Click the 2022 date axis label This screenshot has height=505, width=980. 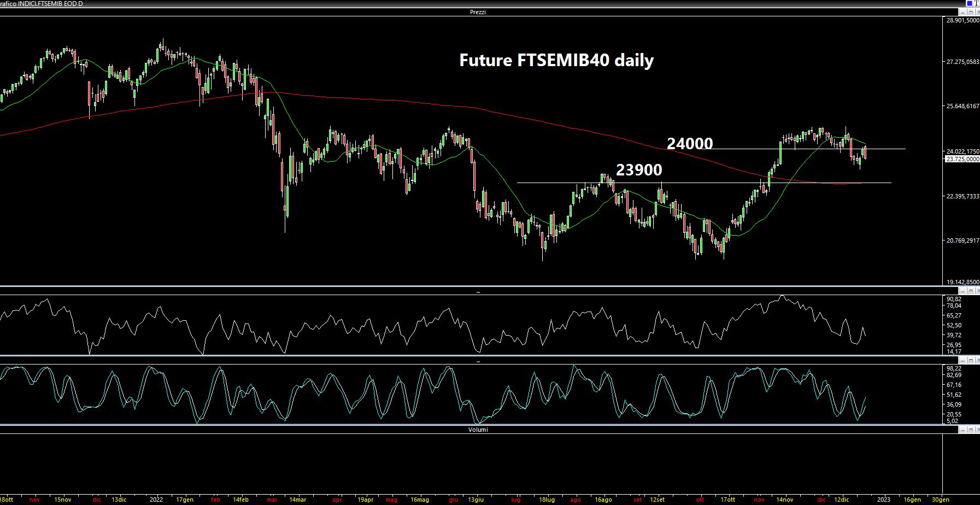coord(156,500)
